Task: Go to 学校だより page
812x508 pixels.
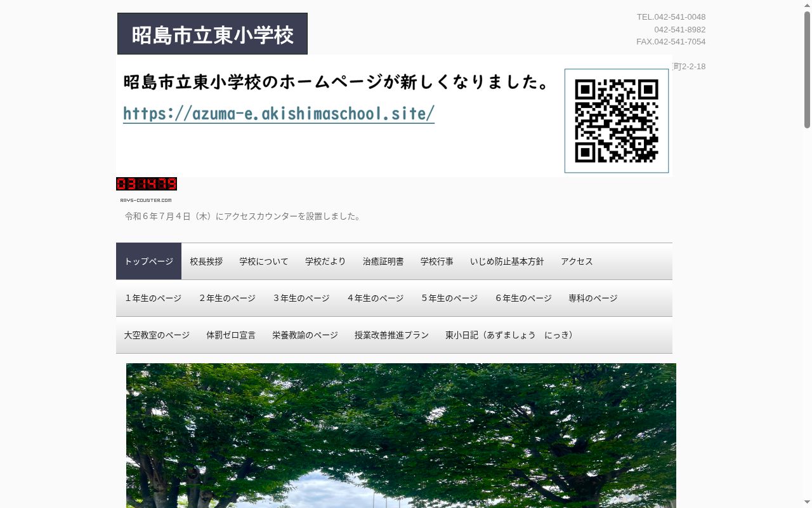Action: [x=325, y=261]
